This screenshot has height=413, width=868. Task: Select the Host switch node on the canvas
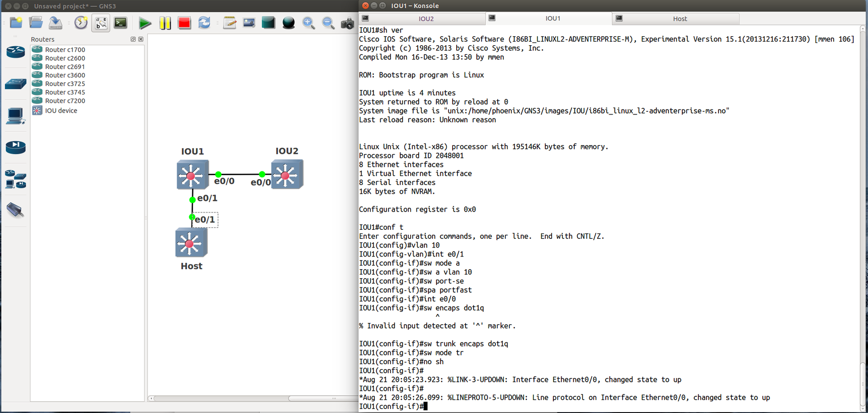click(x=191, y=242)
